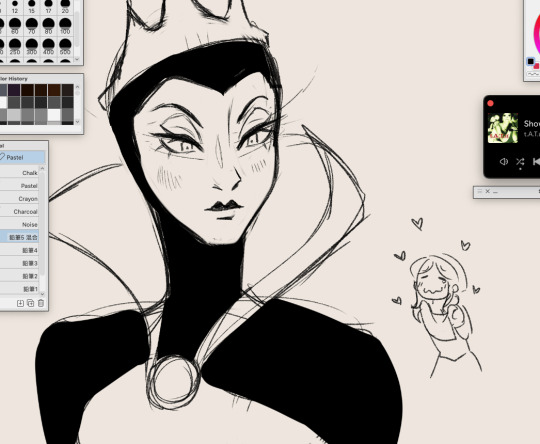Select the black main color swatch
The image size is (540, 444).
(530, 62)
